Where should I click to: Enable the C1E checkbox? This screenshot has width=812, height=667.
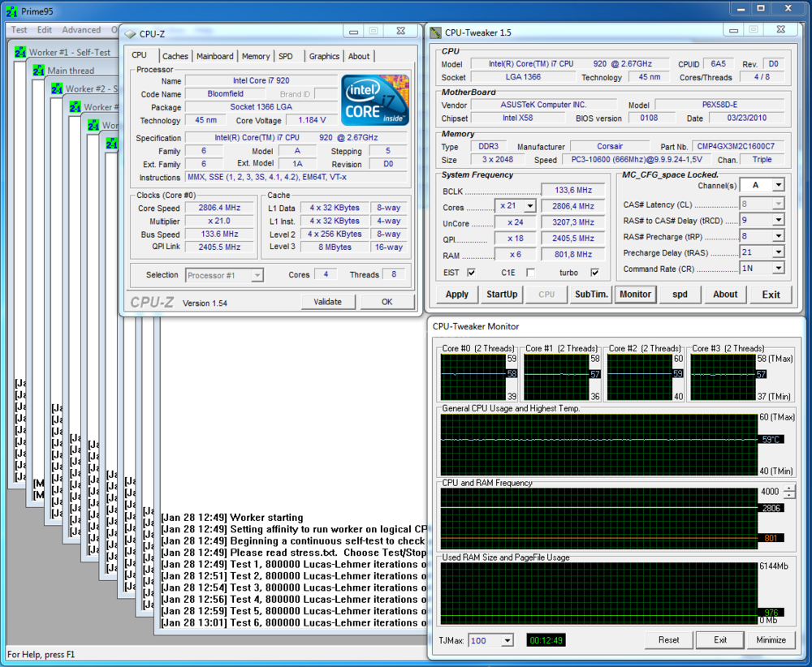(x=530, y=272)
